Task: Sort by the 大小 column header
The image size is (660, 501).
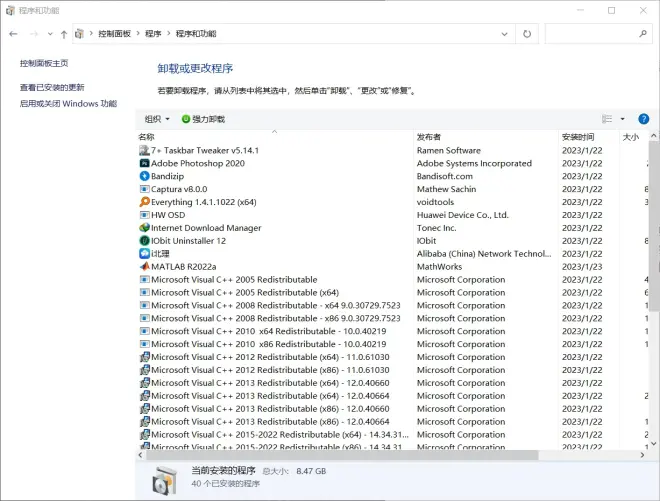Action: [x=630, y=137]
